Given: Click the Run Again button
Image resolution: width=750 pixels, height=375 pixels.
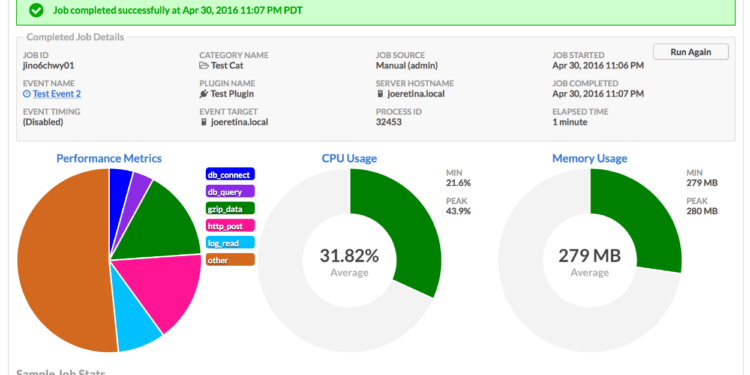Looking at the screenshot, I should point(691,52).
